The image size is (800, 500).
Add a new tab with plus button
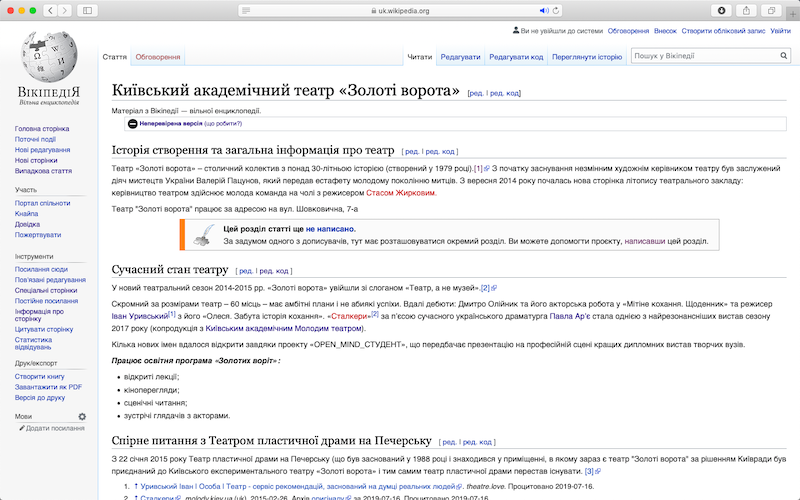pos(793,13)
